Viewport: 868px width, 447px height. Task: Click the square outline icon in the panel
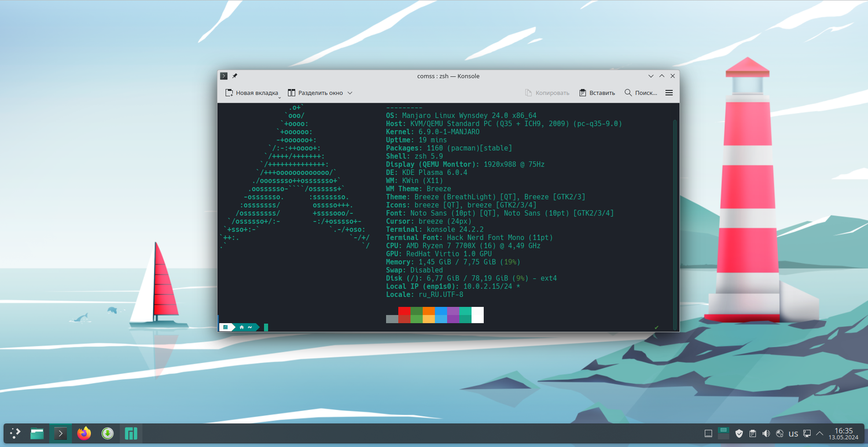pyautogui.click(x=708, y=433)
